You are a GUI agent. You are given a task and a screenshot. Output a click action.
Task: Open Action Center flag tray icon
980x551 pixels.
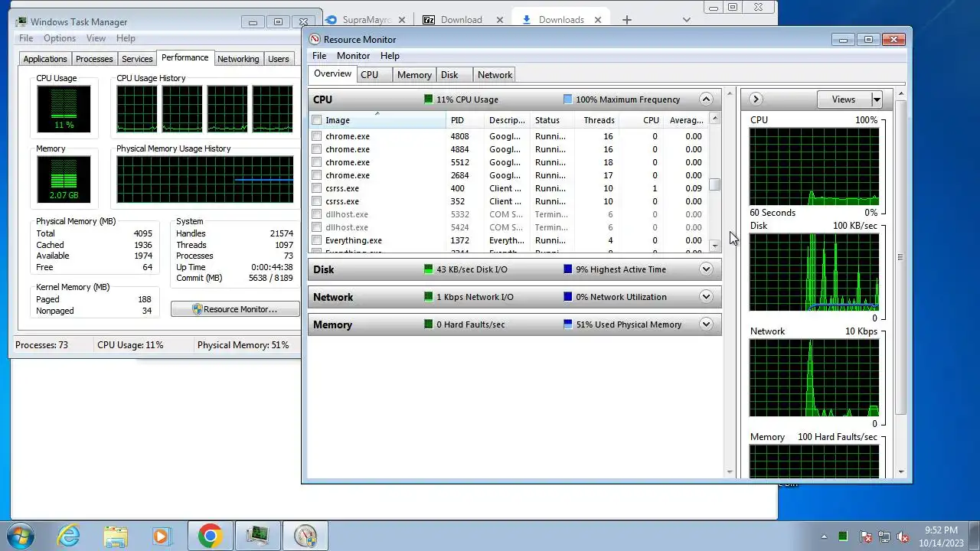(866, 536)
